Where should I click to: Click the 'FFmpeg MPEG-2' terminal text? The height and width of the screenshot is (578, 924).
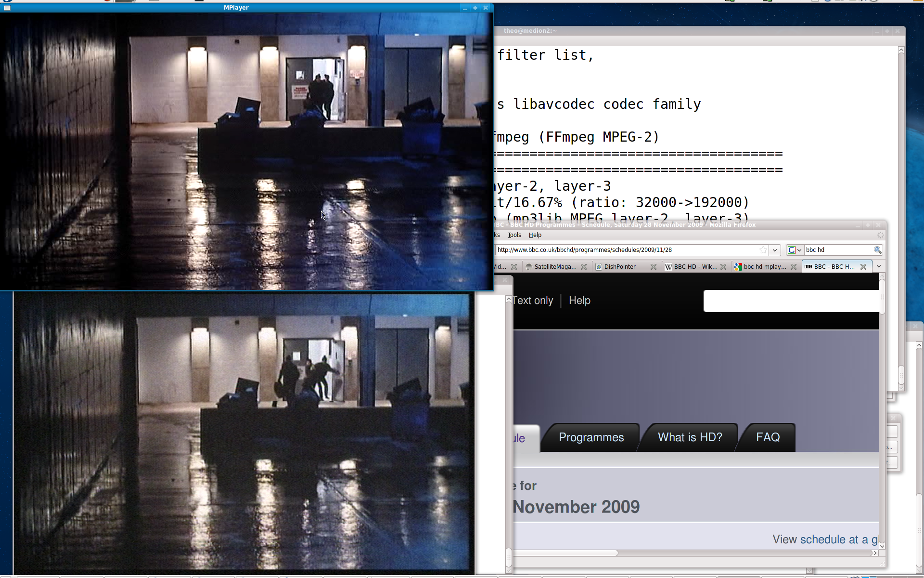(599, 137)
